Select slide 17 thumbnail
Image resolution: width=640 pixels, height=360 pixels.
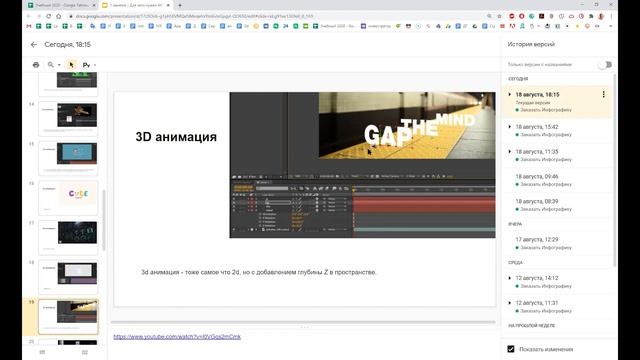click(x=68, y=237)
